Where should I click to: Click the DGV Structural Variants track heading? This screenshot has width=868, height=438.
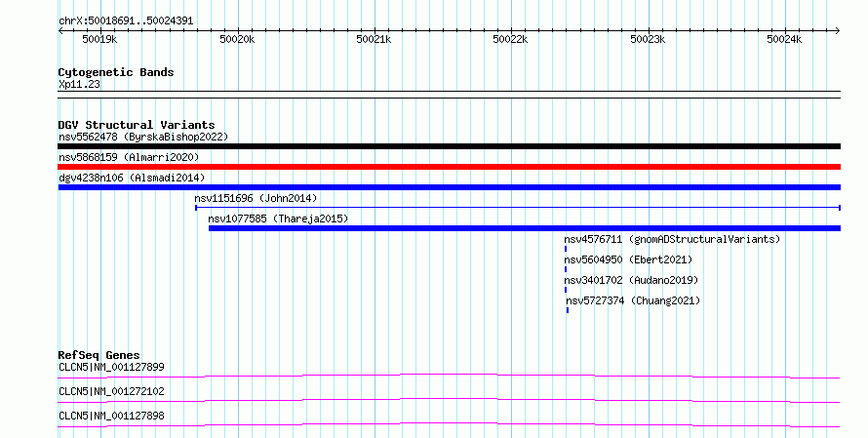pos(137,125)
